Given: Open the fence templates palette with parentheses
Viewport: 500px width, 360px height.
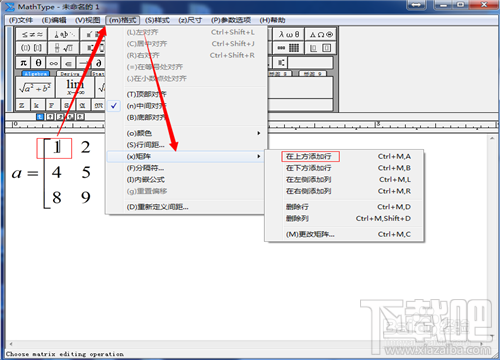Looking at the screenshot, I should (32, 48).
